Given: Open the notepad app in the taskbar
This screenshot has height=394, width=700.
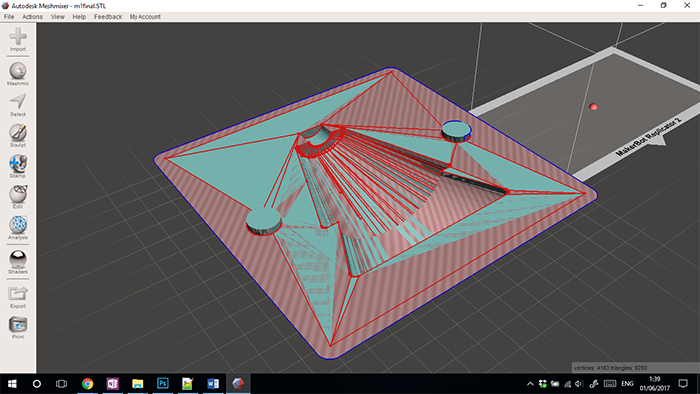Looking at the screenshot, I should (x=188, y=384).
